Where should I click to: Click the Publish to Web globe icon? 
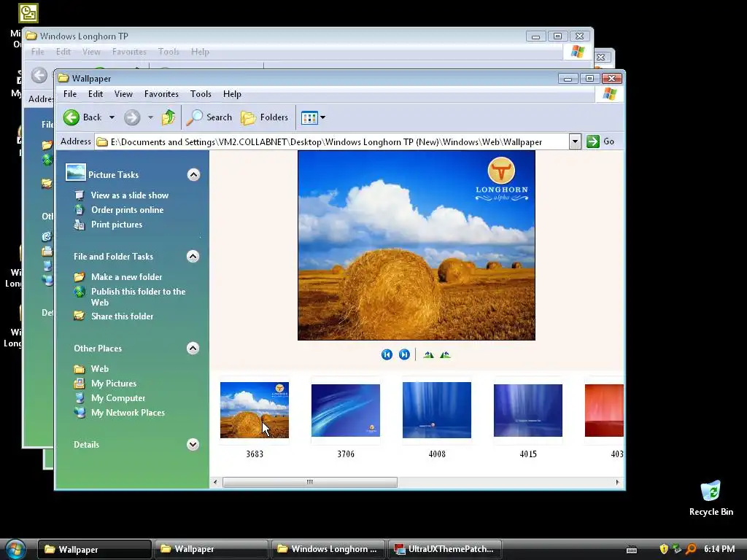[x=80, y=292]
